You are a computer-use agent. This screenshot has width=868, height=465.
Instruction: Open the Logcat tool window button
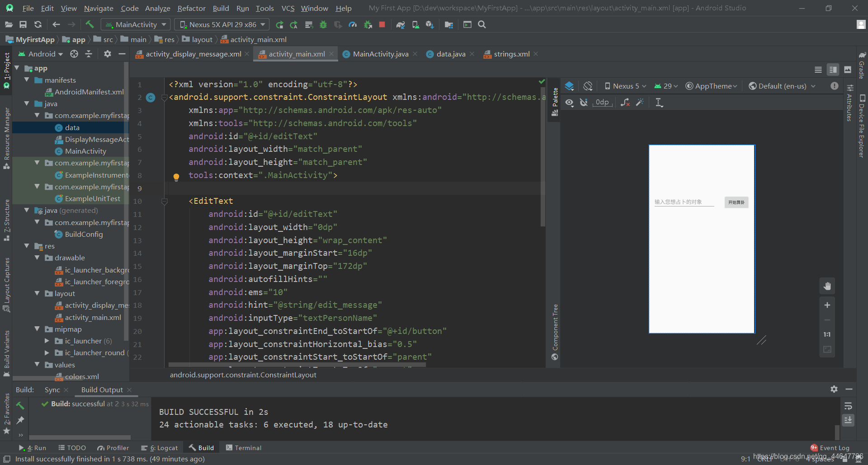(x=160, y=448)
